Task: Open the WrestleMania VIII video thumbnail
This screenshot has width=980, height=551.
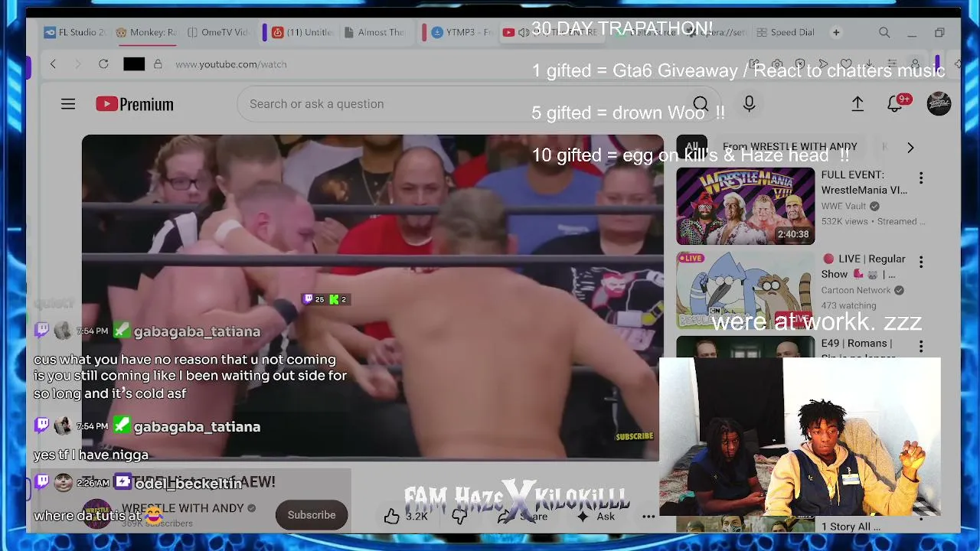Action: click(x=745, y=206)
